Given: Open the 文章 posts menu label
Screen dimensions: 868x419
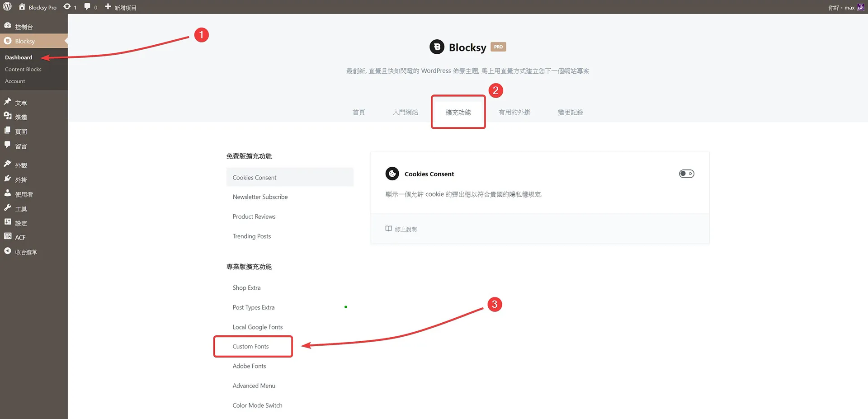Looking at the screenshot, I should (x=21, y=103).
